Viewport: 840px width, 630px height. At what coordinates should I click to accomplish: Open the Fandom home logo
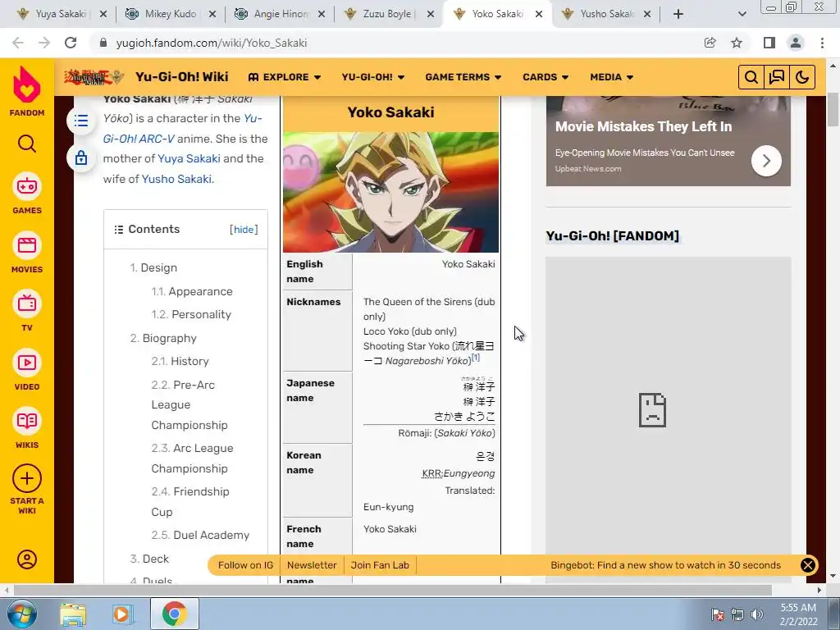pyautogui.click(x=27, y=91)
